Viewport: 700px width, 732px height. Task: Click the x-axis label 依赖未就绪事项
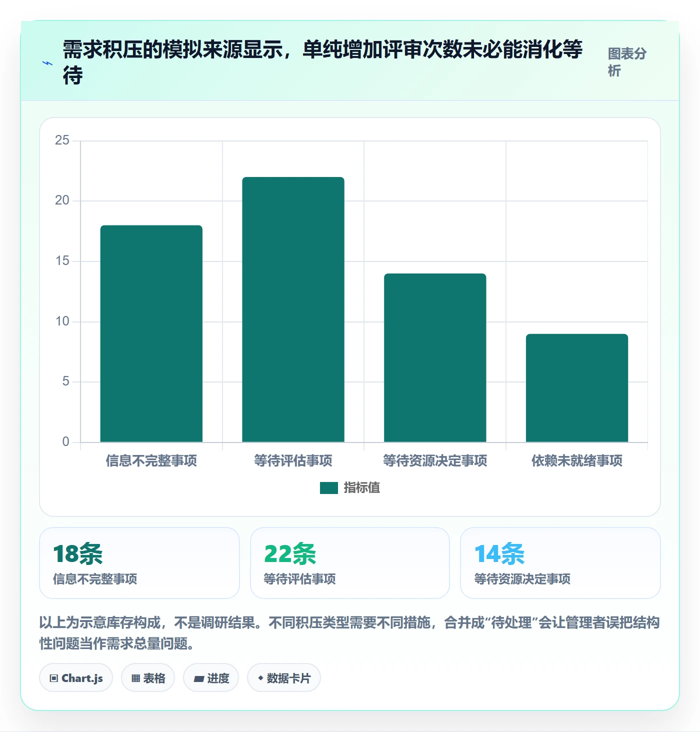pyautogui.click(x=577, y=460)
